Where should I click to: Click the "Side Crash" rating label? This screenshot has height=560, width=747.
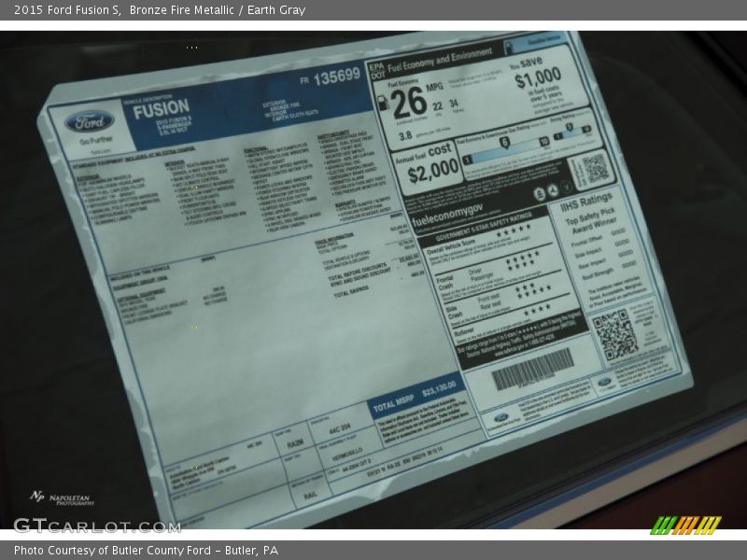click(454, 313)
